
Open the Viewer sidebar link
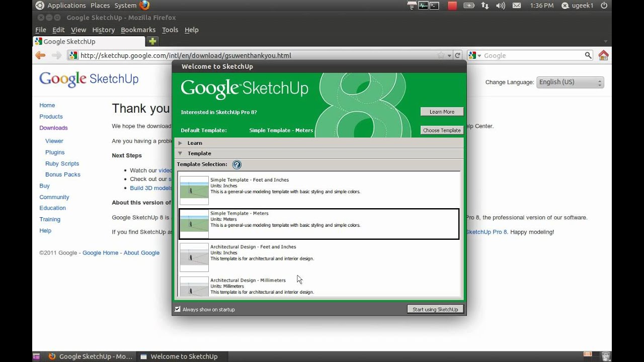[x=54, y=141]
